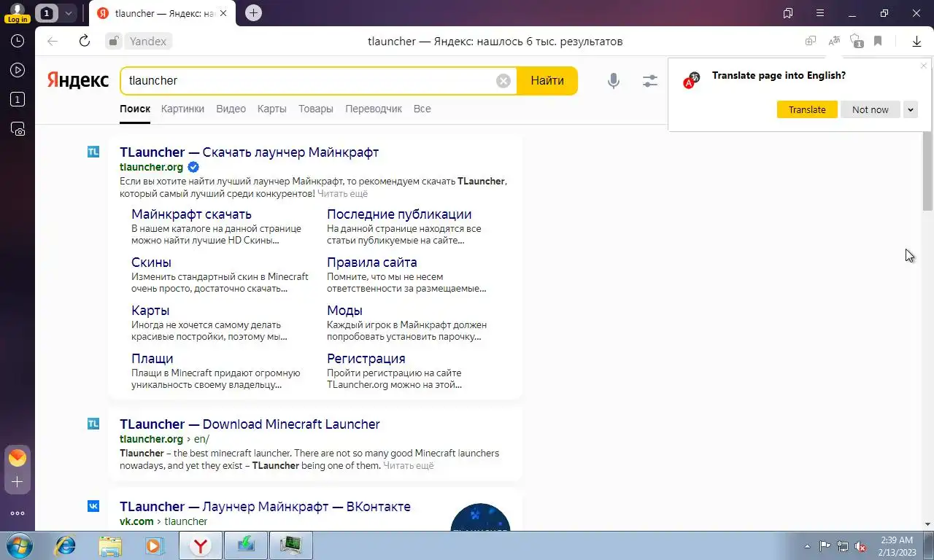Open the translate page icon in address bar

tap(834, 42)
